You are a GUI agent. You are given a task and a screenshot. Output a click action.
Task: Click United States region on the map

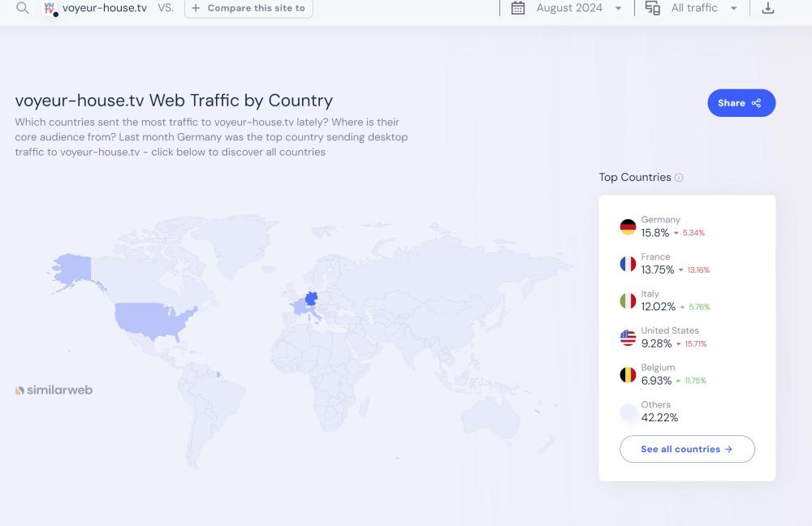[x=154, y=318]
